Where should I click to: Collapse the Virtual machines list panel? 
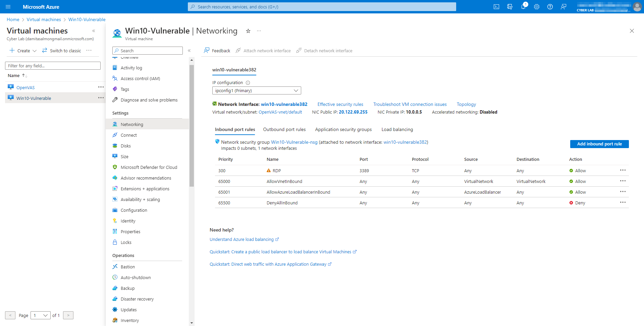click(x=94, y=31)
